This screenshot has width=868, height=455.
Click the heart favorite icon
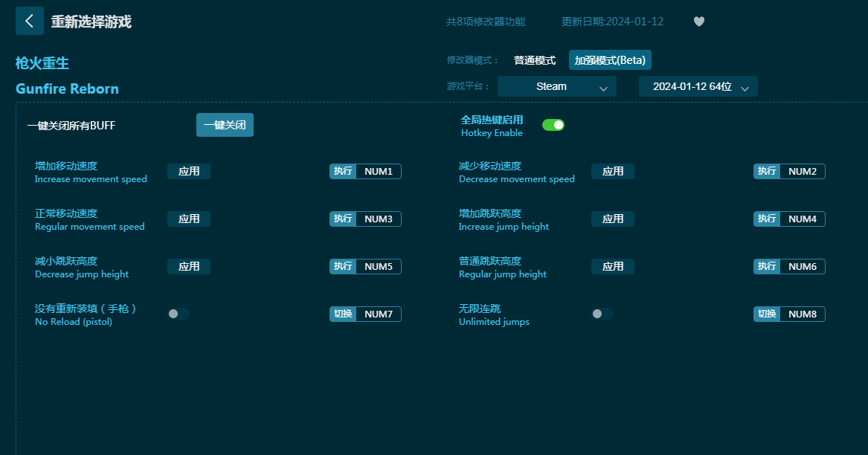(699, 22)
